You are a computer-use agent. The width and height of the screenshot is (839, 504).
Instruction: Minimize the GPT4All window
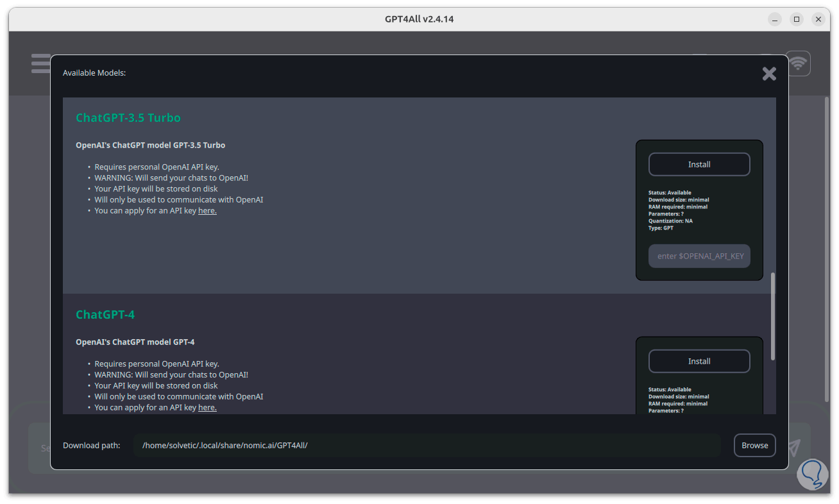tap(775, 19)
